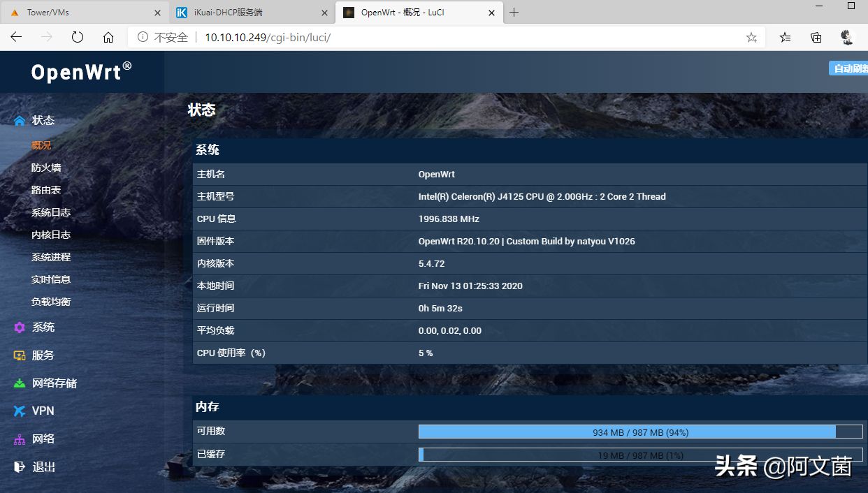Click load average 0.00, 0.02, 0.00
Viewport: 868px width, 493px height.
click(450, 331)
